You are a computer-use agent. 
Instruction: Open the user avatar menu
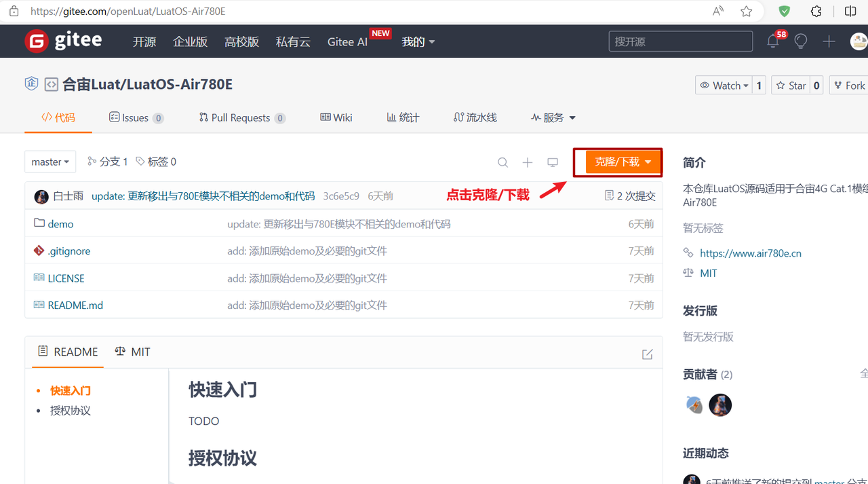[x=859, y=41]
